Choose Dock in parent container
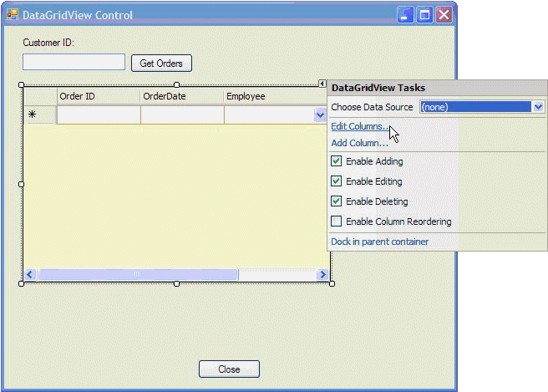The height and width of the screenshot is (392, 548). (379, 242)
